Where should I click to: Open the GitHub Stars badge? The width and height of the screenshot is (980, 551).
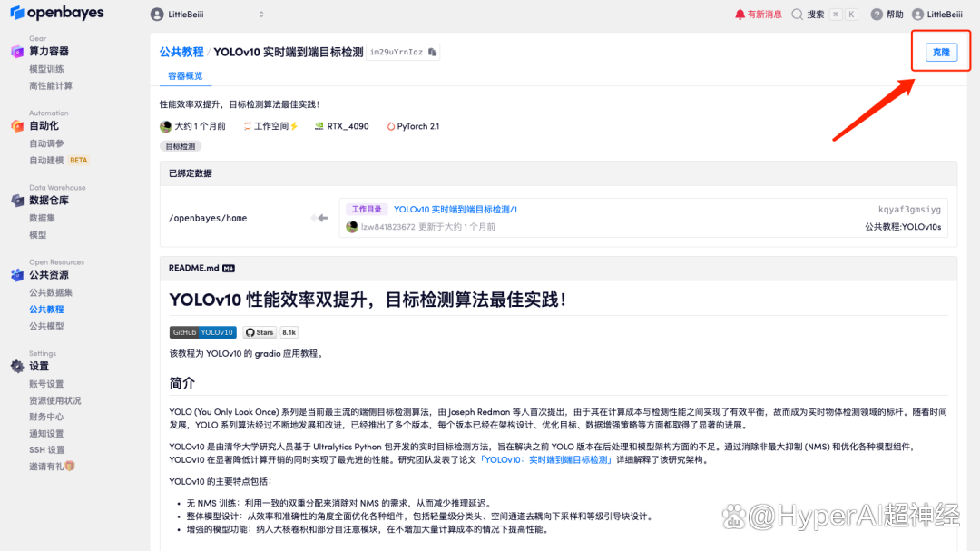coord(260,332)
